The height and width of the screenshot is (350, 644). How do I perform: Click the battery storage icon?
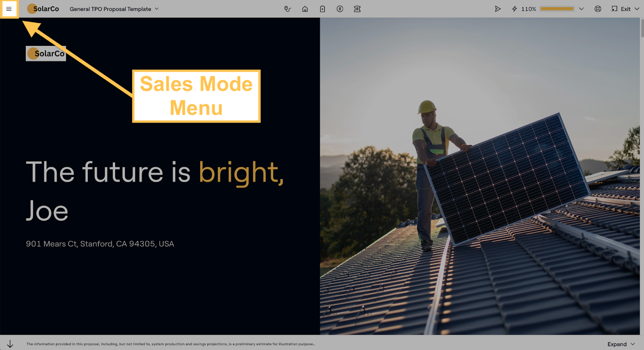tap(322, 9)
